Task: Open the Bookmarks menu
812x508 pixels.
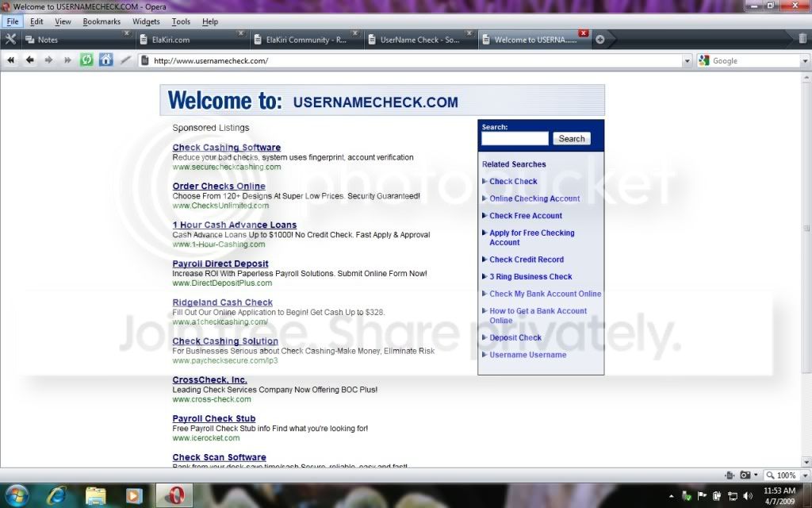Action: click(101, 21)
